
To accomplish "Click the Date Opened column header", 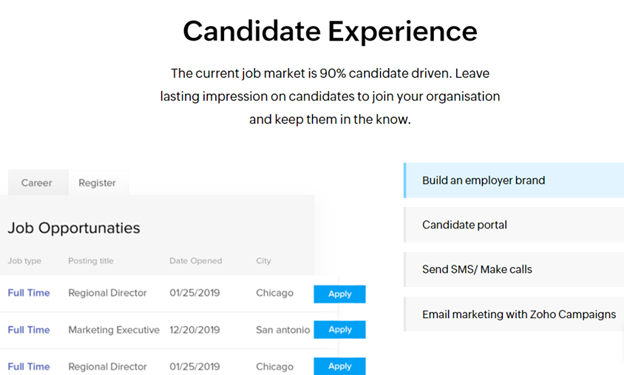I will (x=196, y=261).
